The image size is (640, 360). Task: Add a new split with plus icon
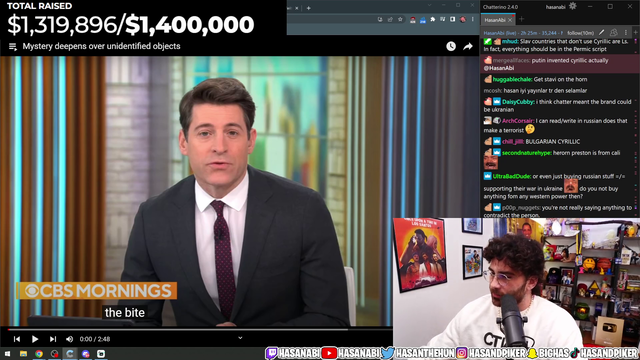(x=636, y=33)
